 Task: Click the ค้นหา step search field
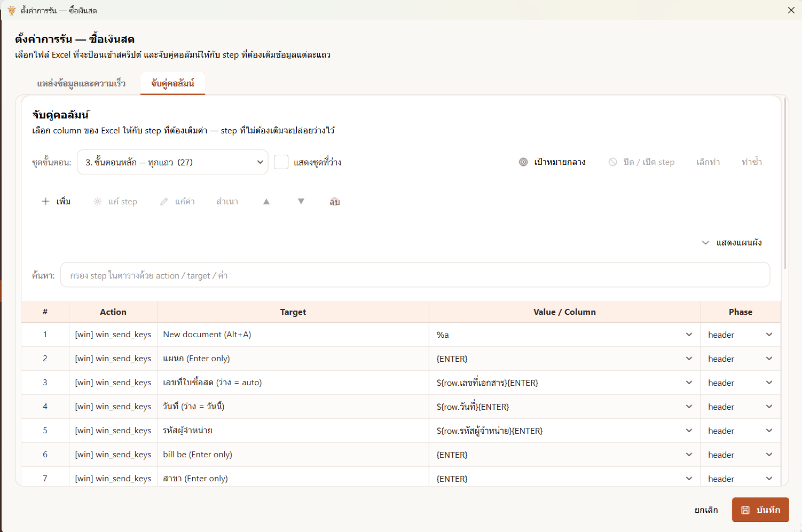(415, 275)
